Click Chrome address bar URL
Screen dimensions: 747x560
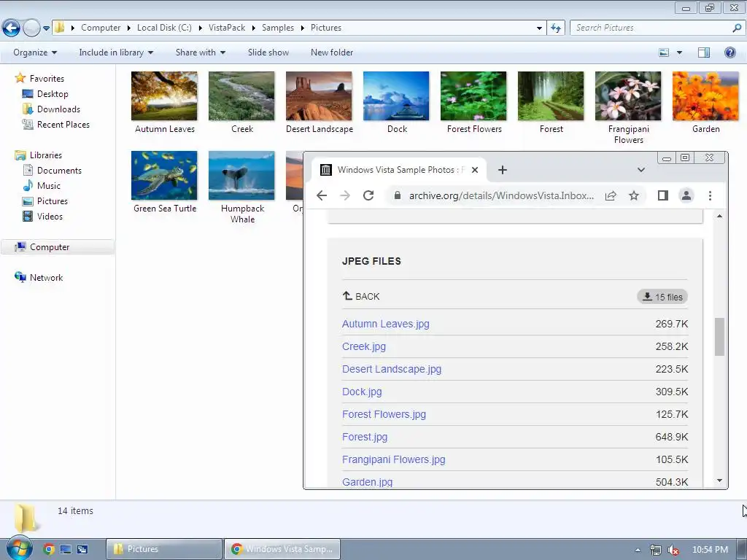tap(501, 195)
